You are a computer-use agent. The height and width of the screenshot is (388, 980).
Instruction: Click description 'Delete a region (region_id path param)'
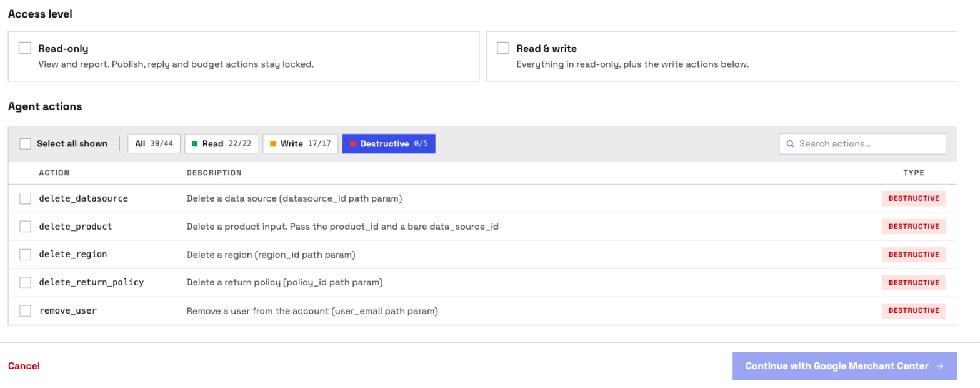(271, 255)
